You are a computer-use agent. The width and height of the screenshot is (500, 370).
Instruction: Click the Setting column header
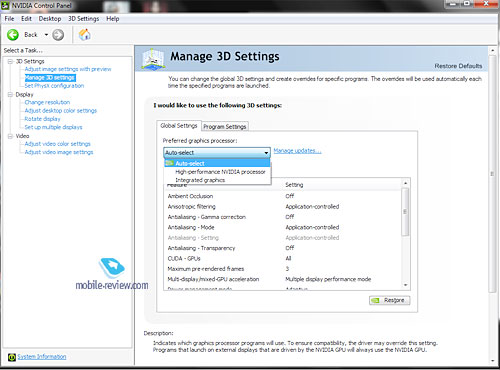294,185
